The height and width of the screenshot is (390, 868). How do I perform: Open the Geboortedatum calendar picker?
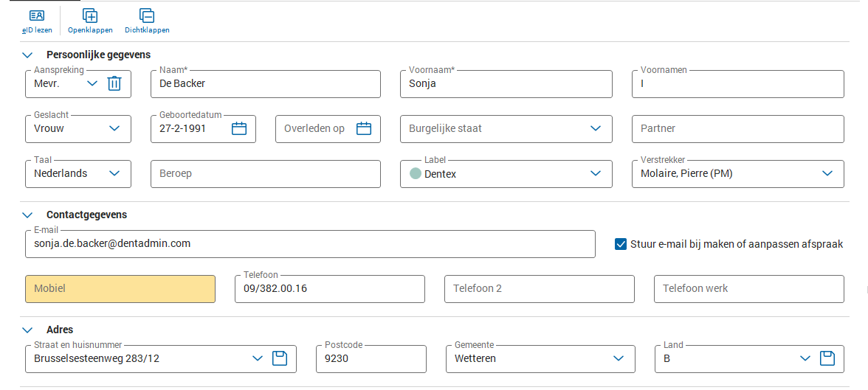(x=238, y=128)
